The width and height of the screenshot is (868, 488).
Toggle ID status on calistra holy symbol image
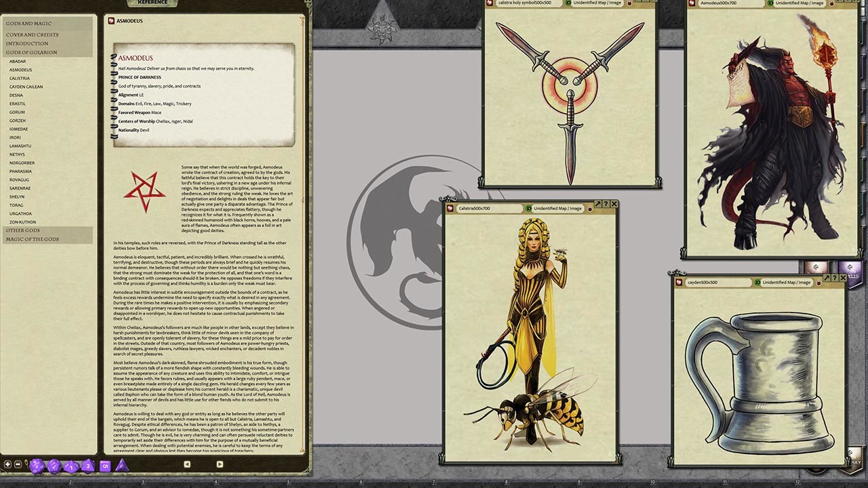568,3
